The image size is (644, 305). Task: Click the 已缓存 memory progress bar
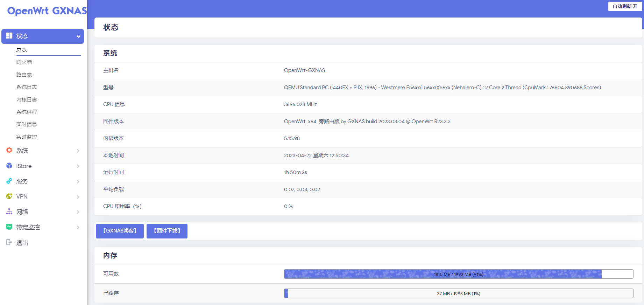pos(459,293)
